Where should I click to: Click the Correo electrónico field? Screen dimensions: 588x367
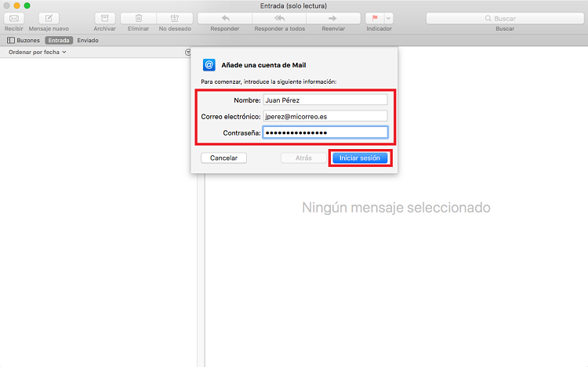(x=325, y=116)
